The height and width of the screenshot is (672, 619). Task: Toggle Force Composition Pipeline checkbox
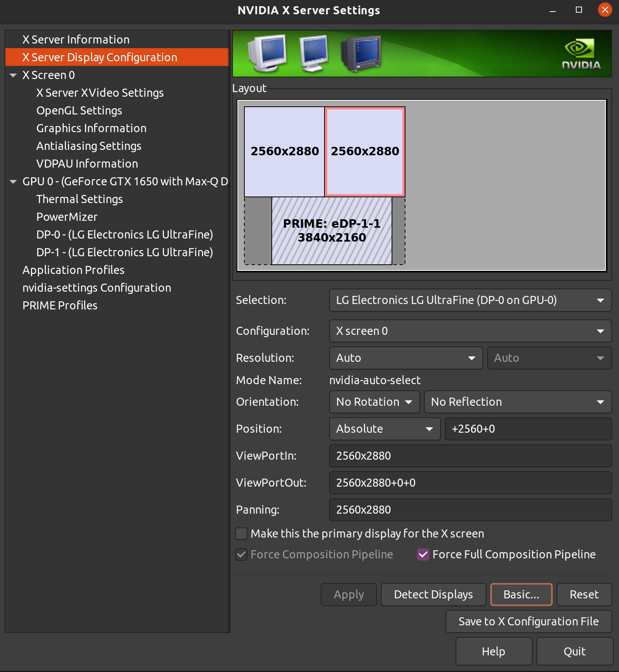tap(241, 554)
